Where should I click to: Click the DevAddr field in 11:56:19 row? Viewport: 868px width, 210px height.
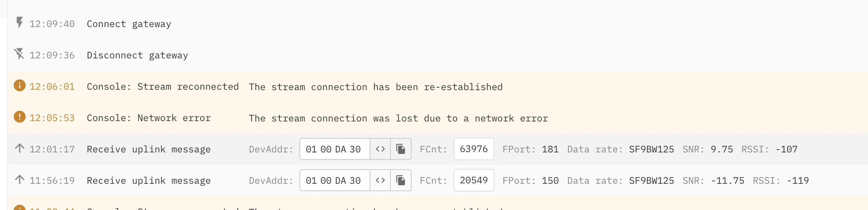pyautogui.click(x=334, y=181)
